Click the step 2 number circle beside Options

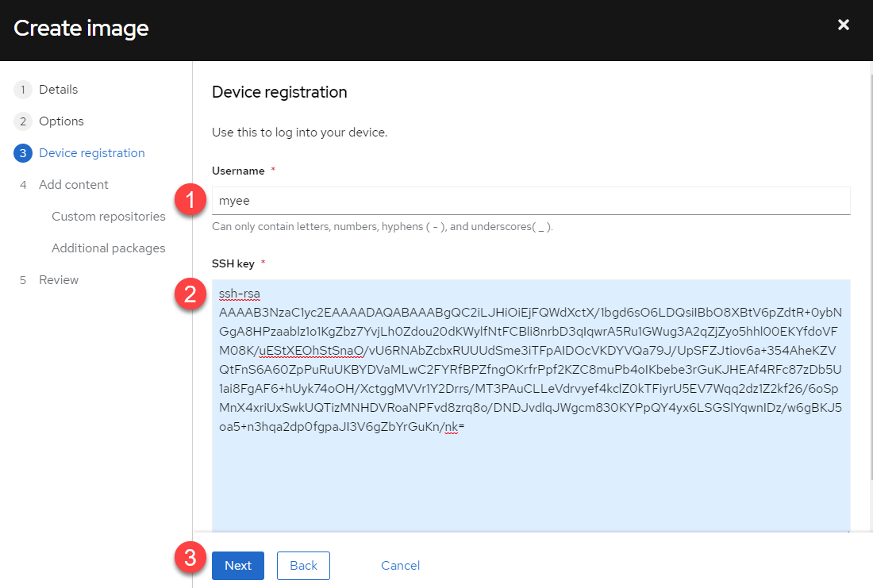click(23, 121)
